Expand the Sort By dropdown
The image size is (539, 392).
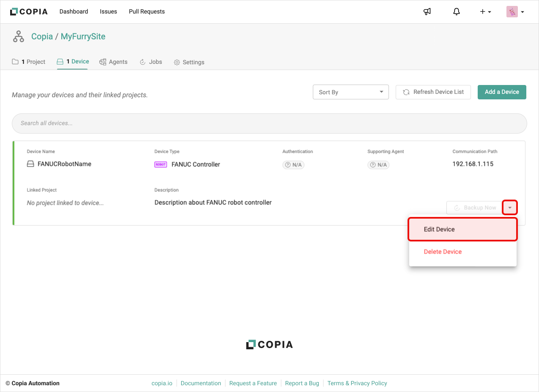tap(350, 92)
